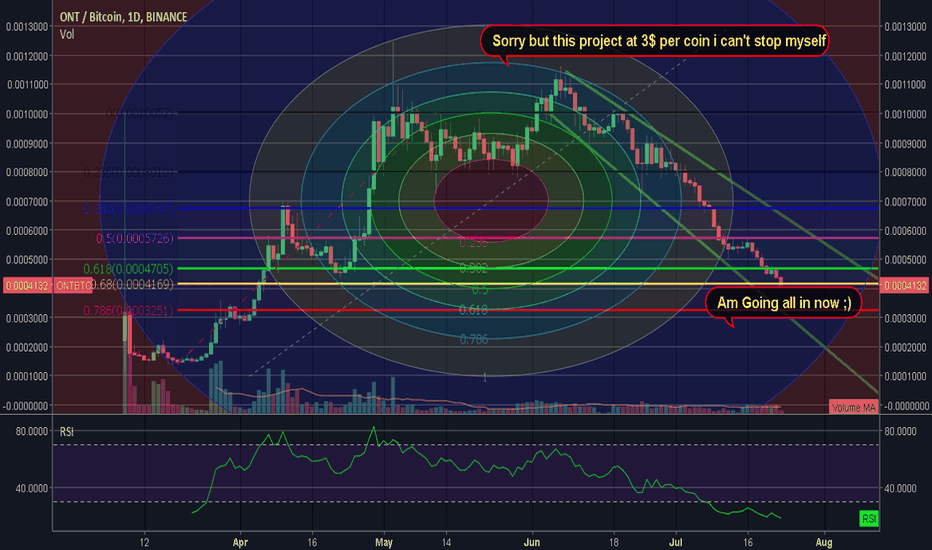Select the 0.786(0.0003251) Fibonacci level label

click(x=128, y=310)
